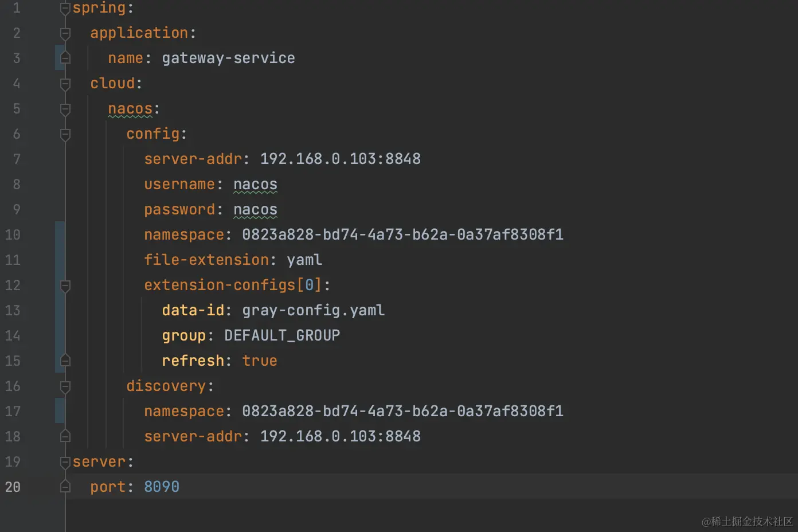The image size is (798, 532).
Task: Place cursor on gateway-service value
Action: pyautogui.click(x=228, y=58)
